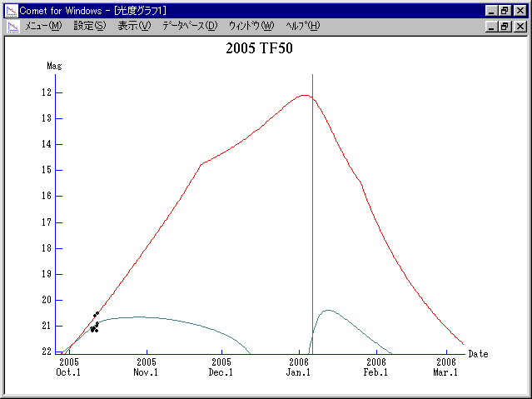532x399 pixels.
Task: Minimize the 光度グラフ1 child window
Action: (490, 27)
